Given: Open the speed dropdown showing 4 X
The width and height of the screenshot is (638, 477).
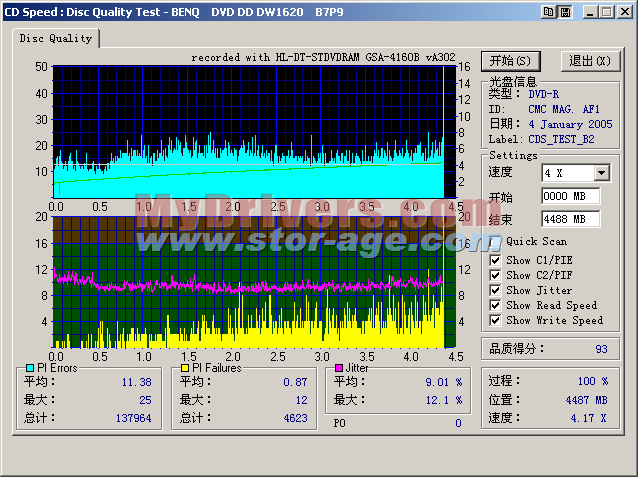Looking at the screenshot, I should [x=601, y=173].
